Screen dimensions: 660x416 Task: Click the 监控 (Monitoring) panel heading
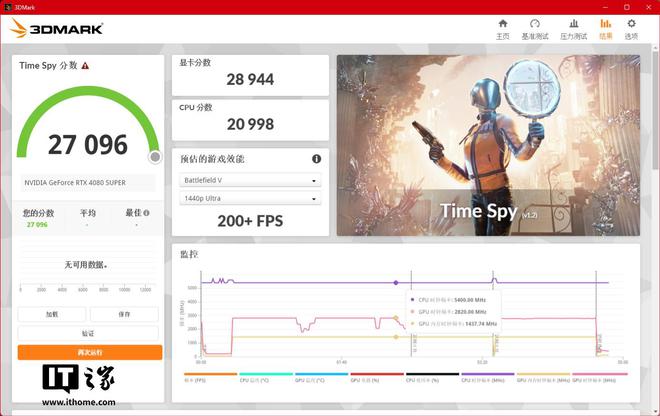tap(189, 254)
